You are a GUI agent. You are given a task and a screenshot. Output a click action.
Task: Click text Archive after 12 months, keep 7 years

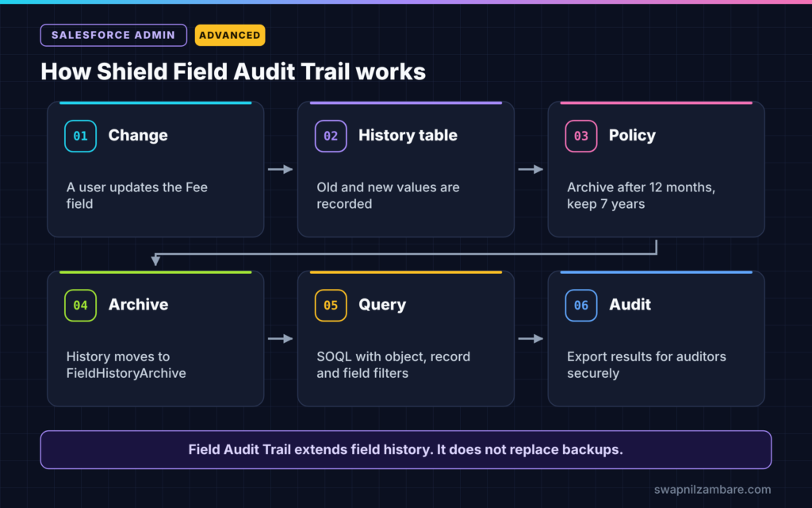(x=641, y=195)
